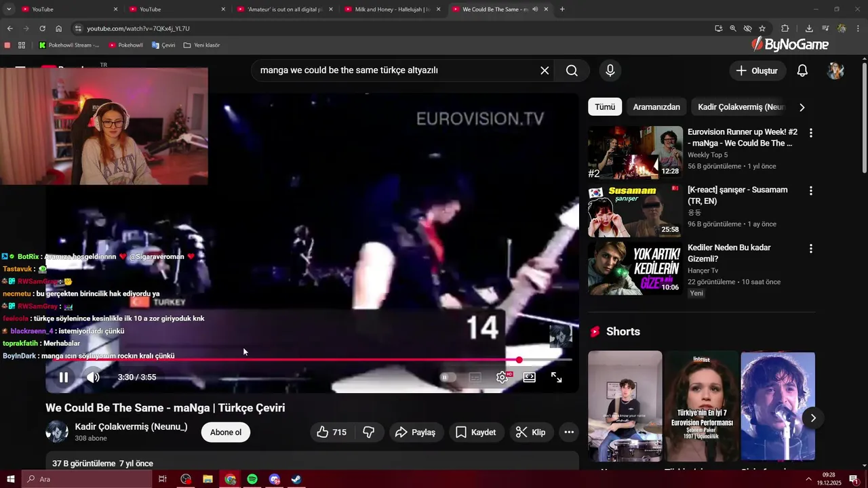Open the Yeni klasör bookmark folder
This screenshot has height=488, width=868.
(x=202, y=45)
